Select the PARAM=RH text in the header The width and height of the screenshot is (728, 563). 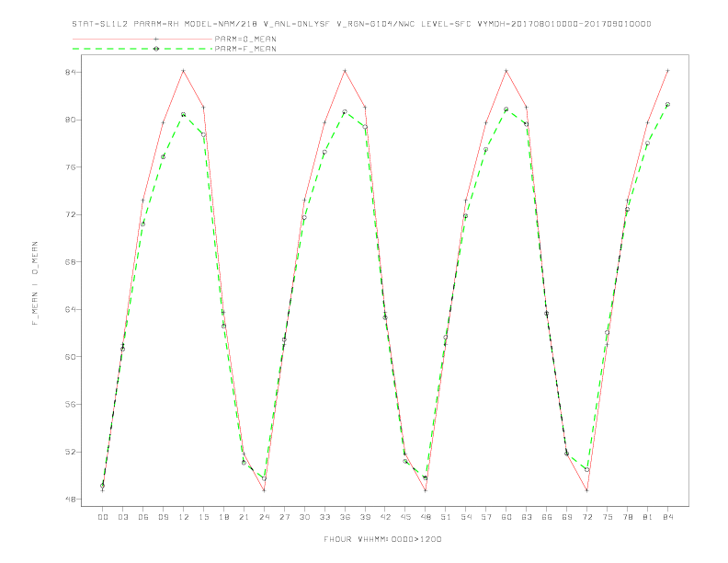pyautogui.click(x=156, y=24)
